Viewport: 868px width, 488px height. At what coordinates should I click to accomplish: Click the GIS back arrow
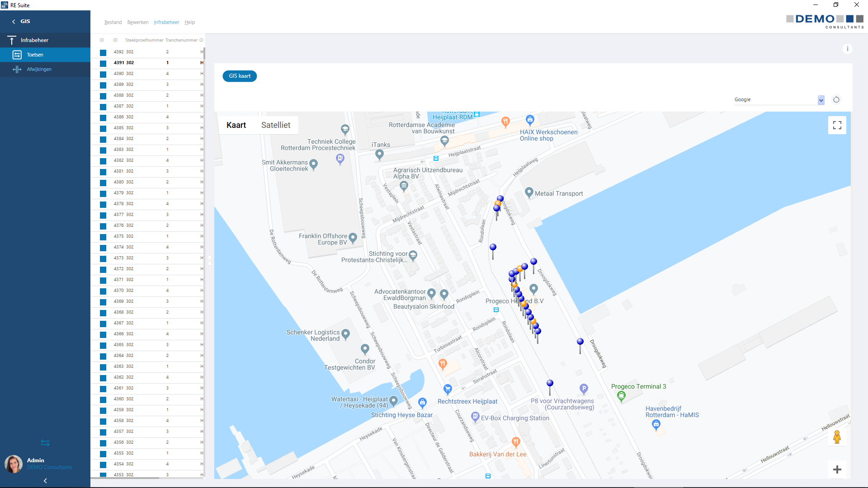[x=14, y=22]
